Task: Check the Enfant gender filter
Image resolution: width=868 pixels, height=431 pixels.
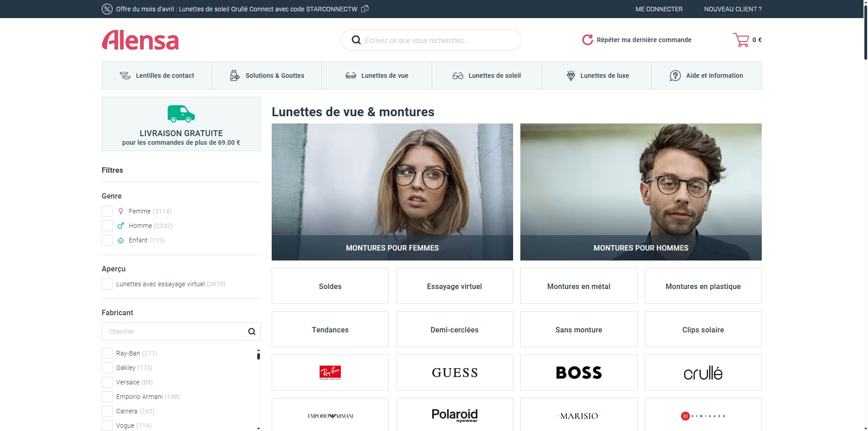Action: point(107,240)
